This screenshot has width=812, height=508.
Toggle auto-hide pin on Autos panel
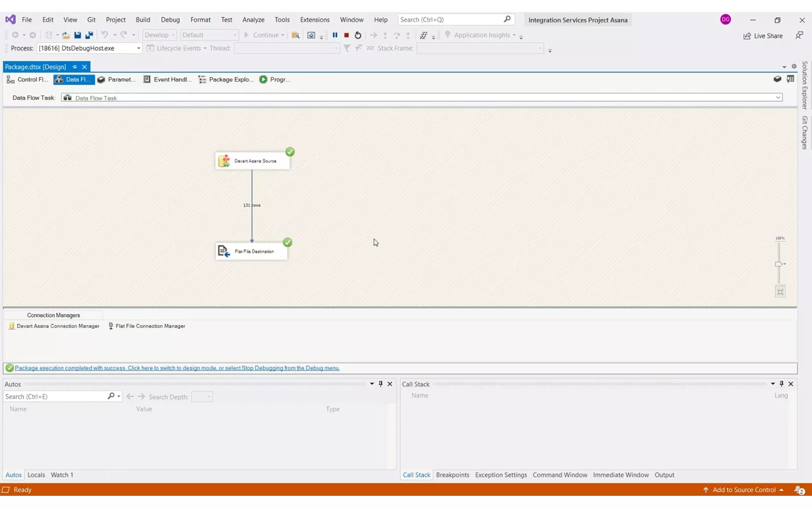[381, 384]
